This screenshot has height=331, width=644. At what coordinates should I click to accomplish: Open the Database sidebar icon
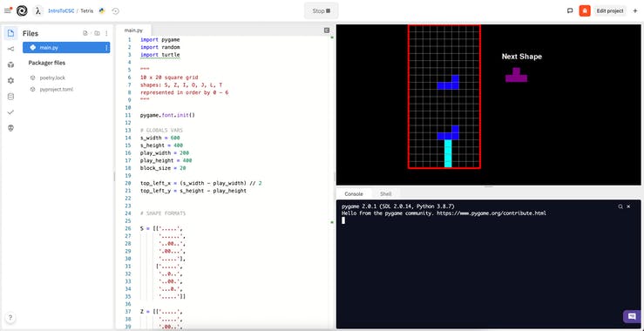tap(11, 97)
